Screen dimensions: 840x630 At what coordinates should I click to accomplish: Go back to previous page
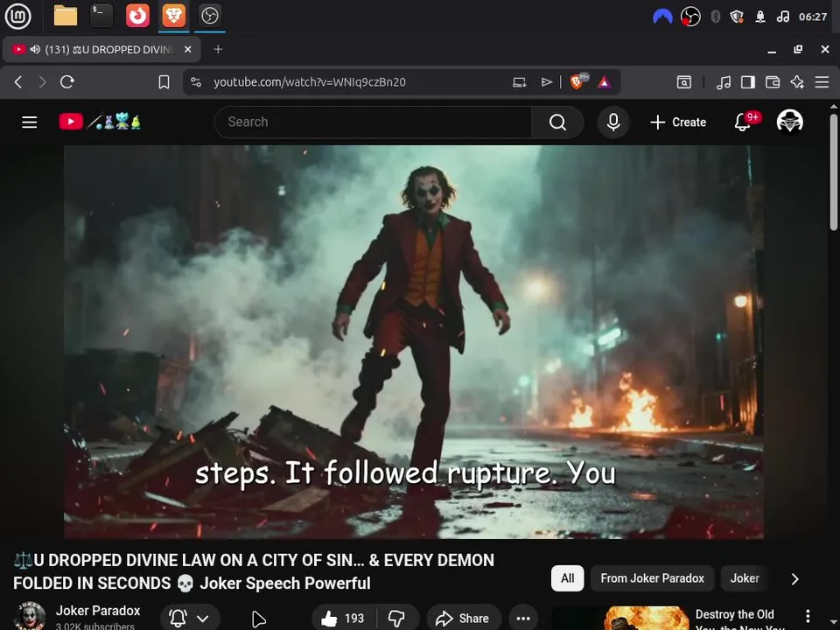[18, 82]
